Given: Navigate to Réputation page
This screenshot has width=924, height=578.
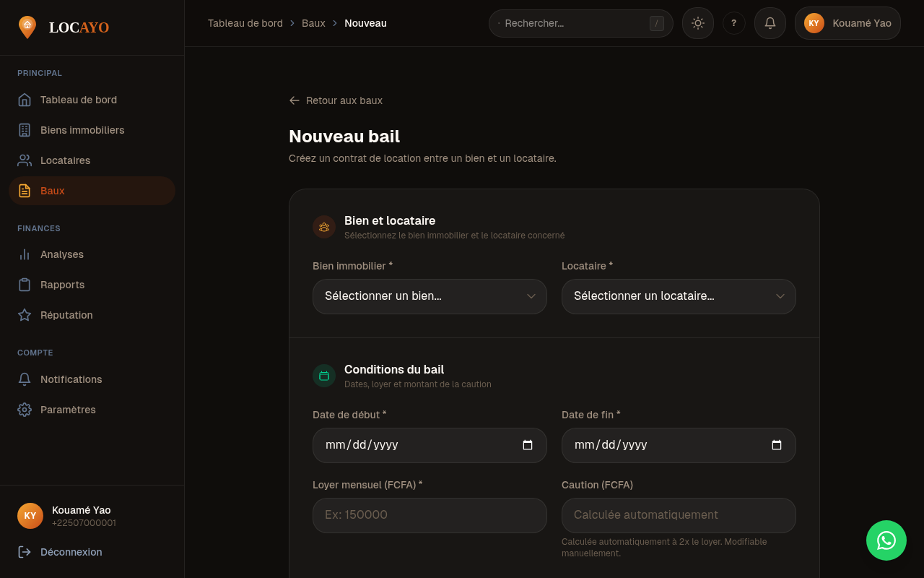Looking at the screenshot, I should (x=66, y=315).
